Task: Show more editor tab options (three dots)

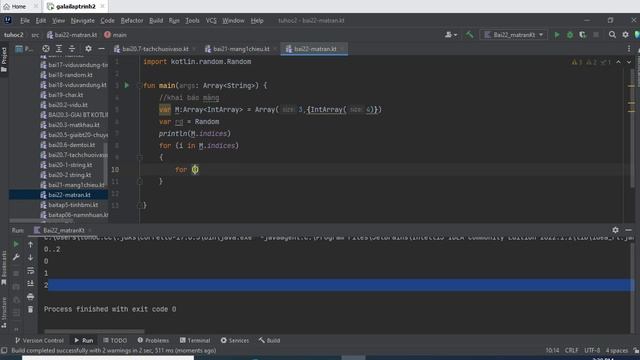Action: (629, 49)
